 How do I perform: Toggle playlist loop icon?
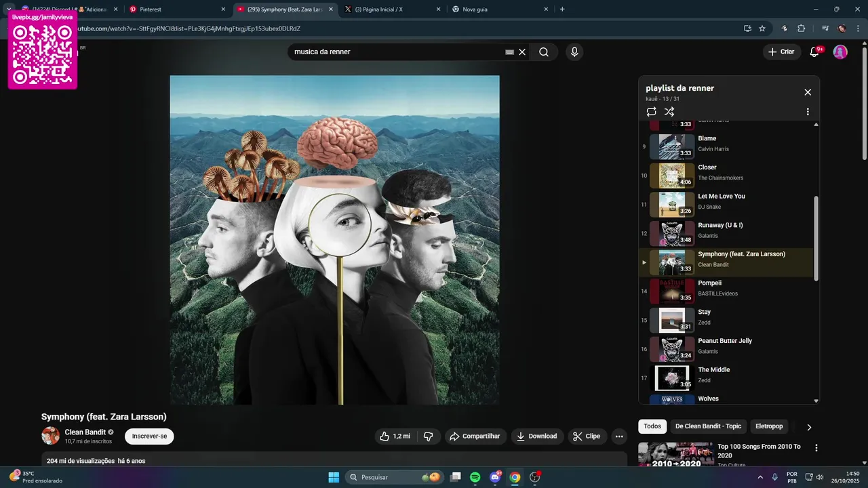tap(651, 112)
